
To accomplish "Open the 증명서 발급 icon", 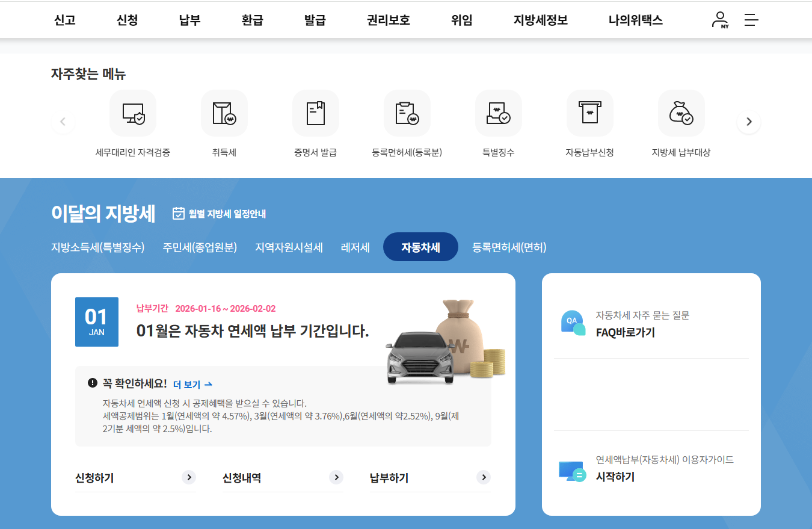I will pos(316,113).
